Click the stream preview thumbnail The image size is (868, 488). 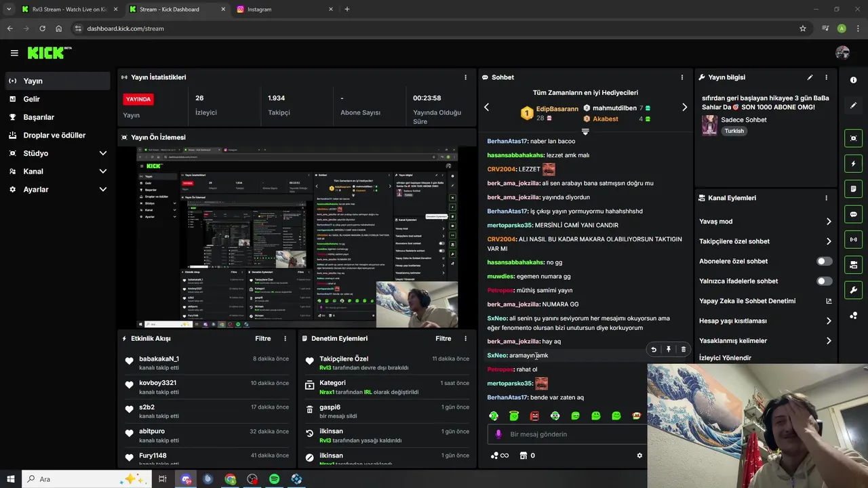(297, 239)
